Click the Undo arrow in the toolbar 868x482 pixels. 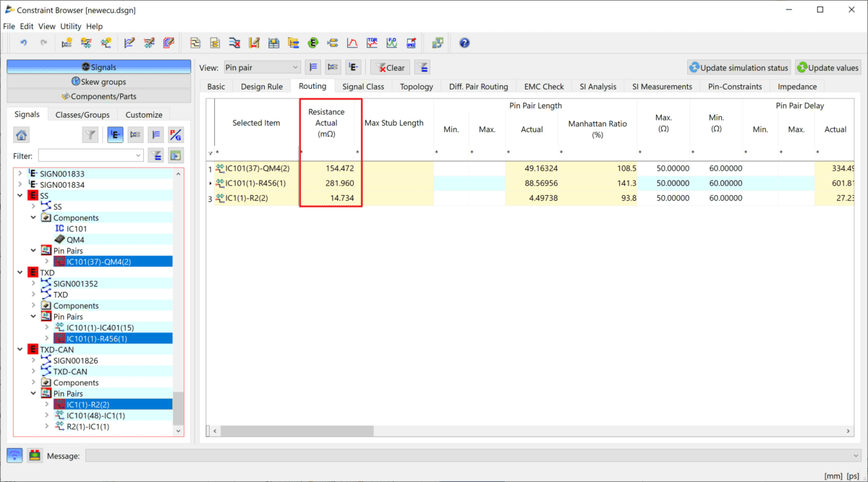point(23,43)
